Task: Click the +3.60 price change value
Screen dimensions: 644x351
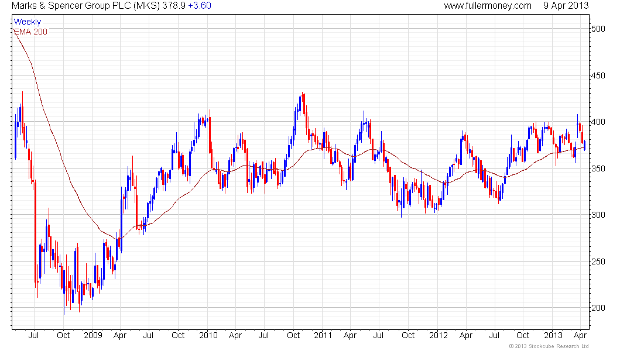Action: click(x=200, y=6)
